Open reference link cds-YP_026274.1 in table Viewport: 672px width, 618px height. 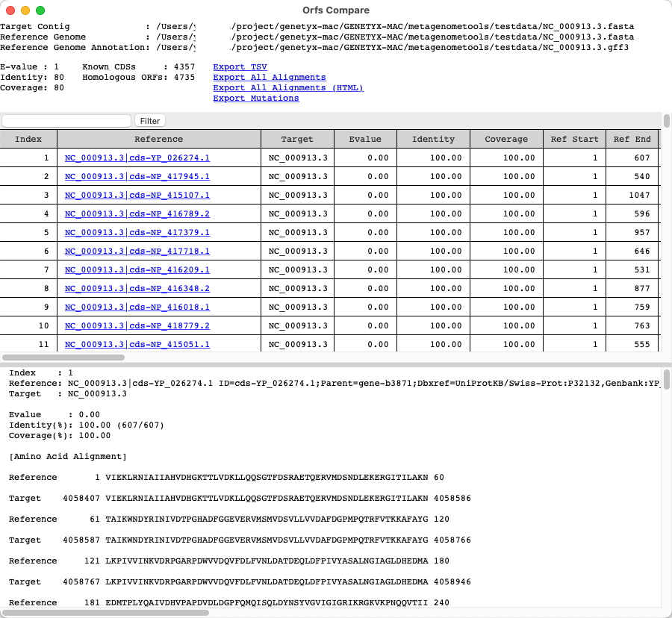tap(137, 158)
